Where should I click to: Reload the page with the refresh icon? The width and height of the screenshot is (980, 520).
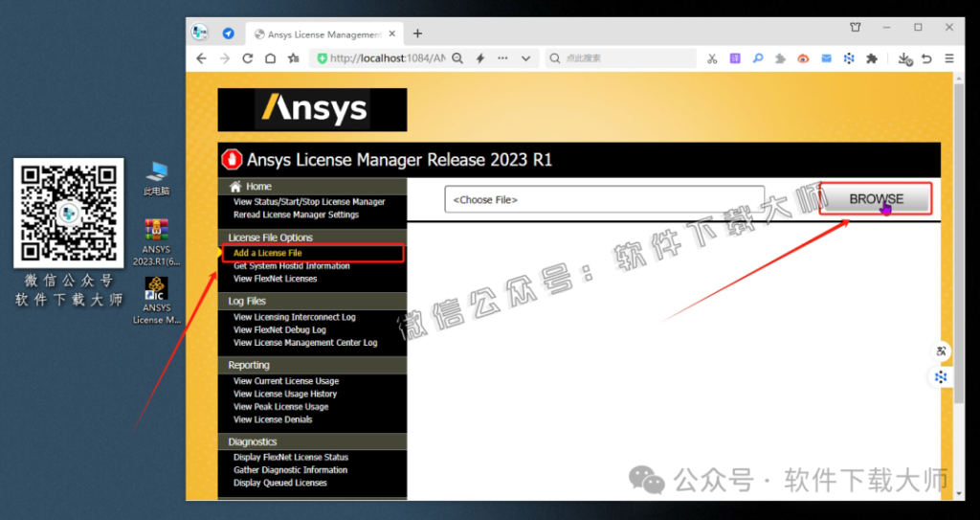[x=248, y=58]
